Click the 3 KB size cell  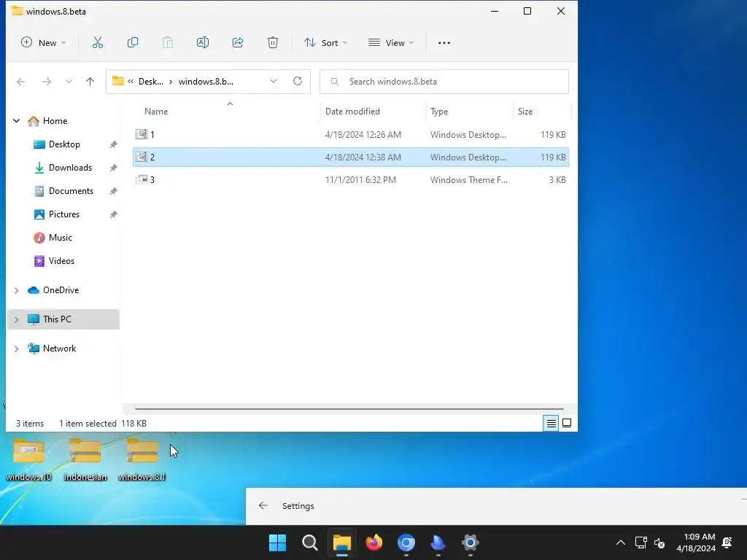[557, 180]
